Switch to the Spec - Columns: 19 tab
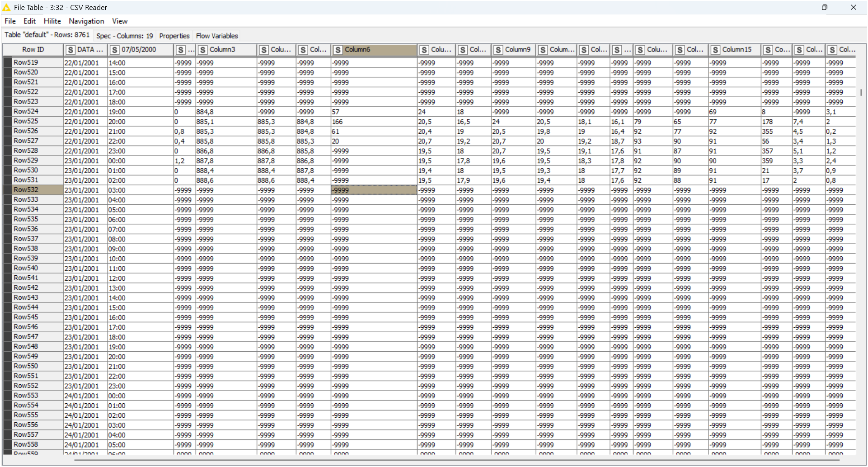Image resolution: width=868 pixels, height=467 pixels. pos(125,36)
